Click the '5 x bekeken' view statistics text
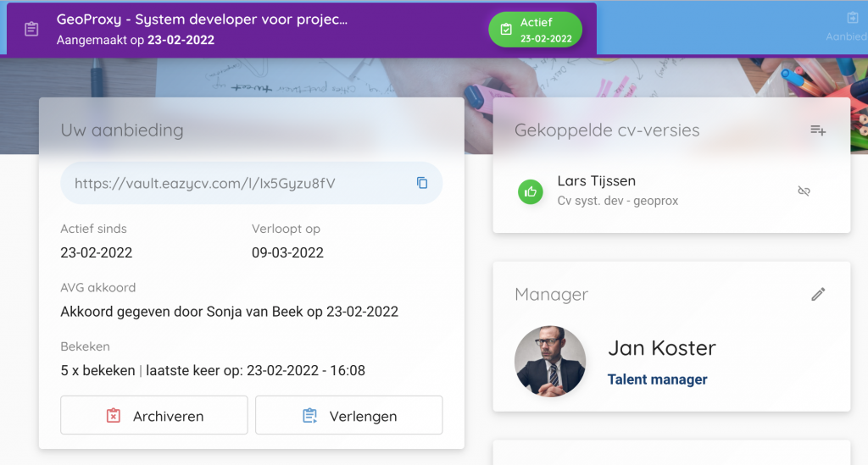 coord(97,370)
